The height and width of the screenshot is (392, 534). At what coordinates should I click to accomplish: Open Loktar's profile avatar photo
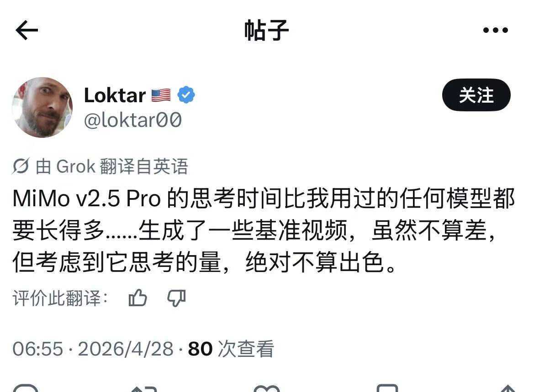coord(42,107)
